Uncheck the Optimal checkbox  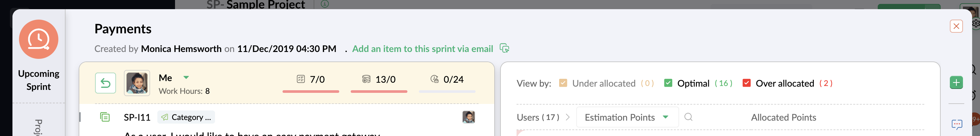click(x=668, y=83)
